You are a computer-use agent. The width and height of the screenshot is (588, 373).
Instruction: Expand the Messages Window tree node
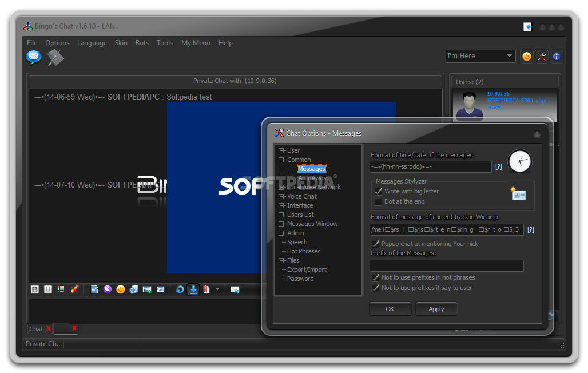point(281,224)
